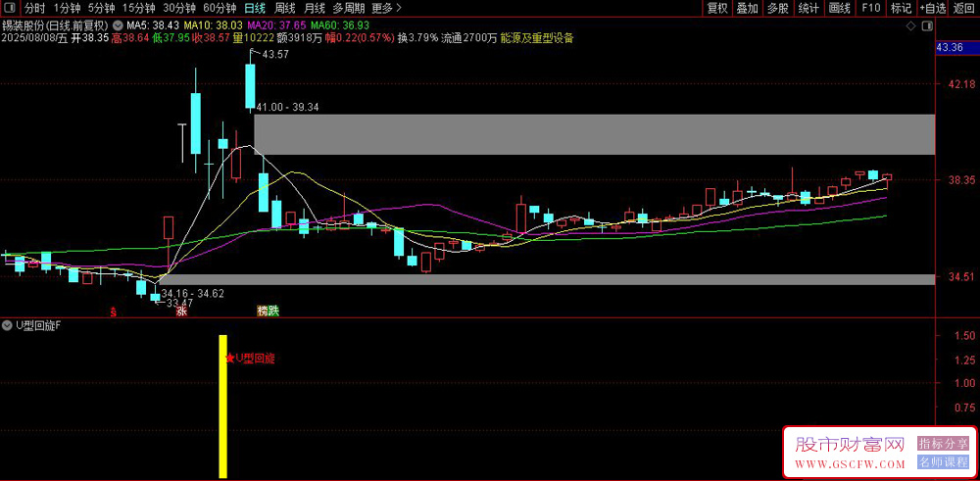Toggle the right sidebar panel icon
Image resolution: width=980 pixels, height=481 pixels.
[x=927, y=26]
